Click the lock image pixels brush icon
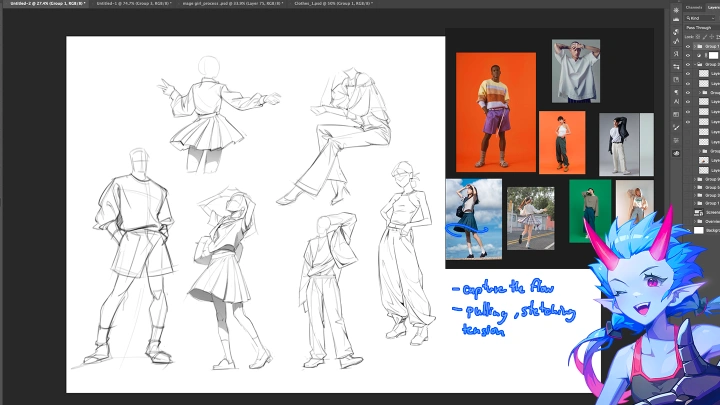 705,37
